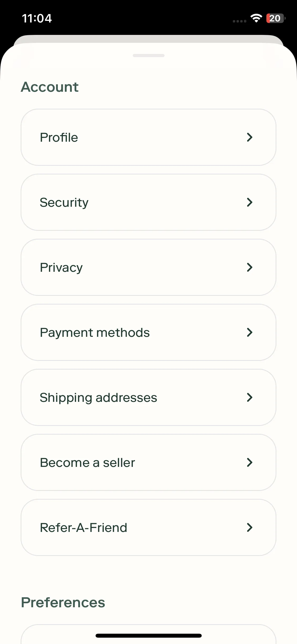The image size is (297, 644).
Task: Tap the Preferences section heading
Action: pyautogui.click(x=63, y=602)
